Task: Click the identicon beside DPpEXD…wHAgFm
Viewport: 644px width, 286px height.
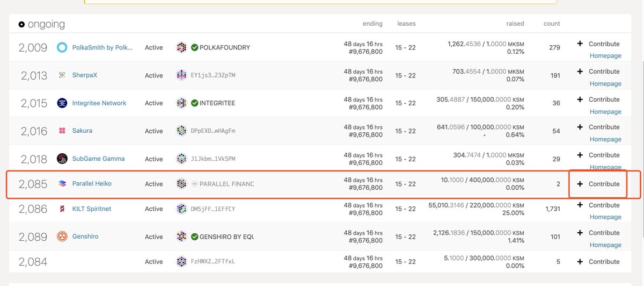Action: pos(182,131)
